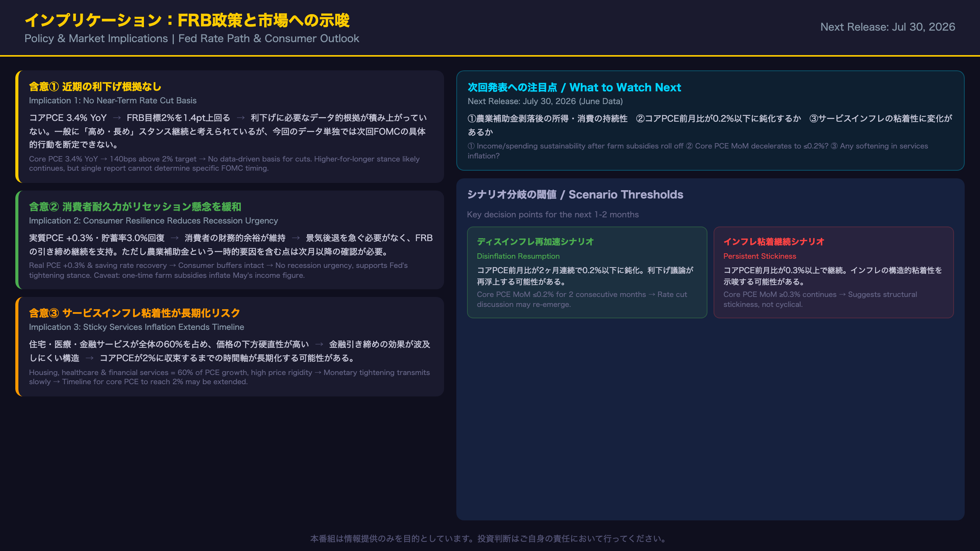Click heading '次回発表への注目点 / What to Watch Next'
This screenshot has height=551, width=980.
click(574, 88)
